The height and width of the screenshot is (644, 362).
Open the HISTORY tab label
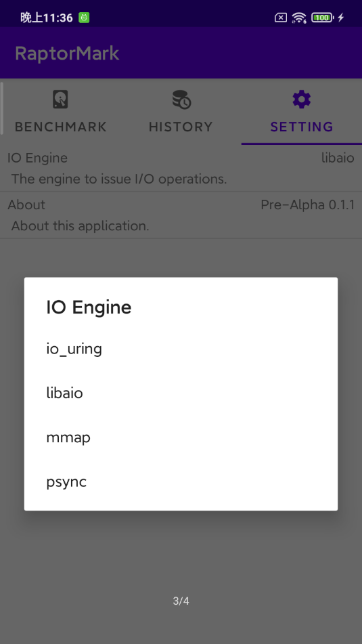coord(181,127)
